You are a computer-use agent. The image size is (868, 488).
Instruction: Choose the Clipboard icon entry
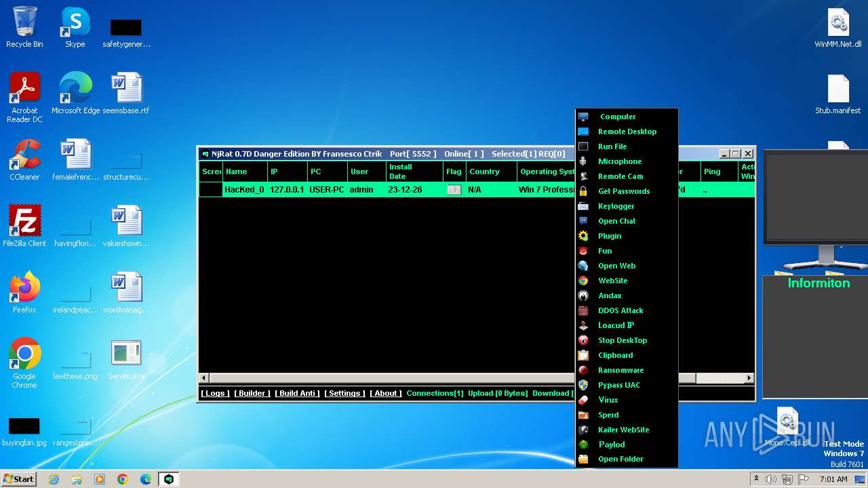point(583,355)
